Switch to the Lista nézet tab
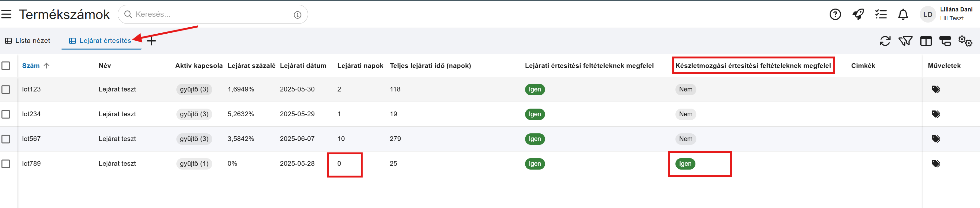This screenshot has width=980, height=208. pyautogui.click(x=28, y=41)
